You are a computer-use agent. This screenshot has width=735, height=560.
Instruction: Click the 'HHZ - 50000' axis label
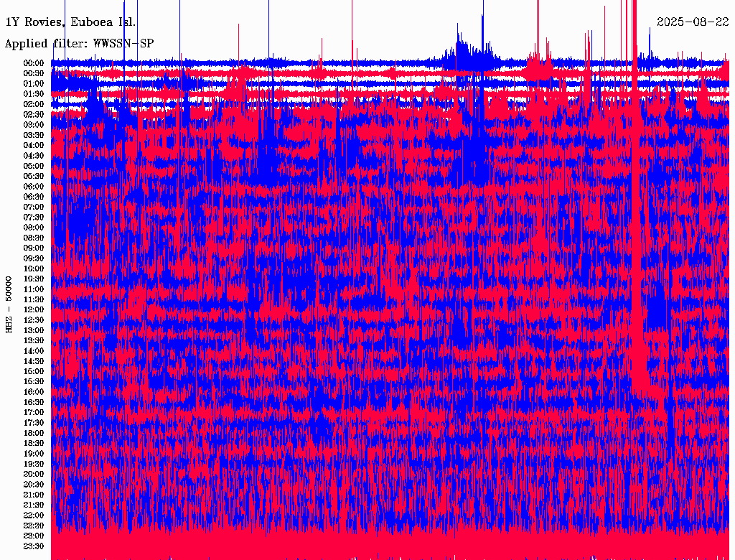click(9, 304)
